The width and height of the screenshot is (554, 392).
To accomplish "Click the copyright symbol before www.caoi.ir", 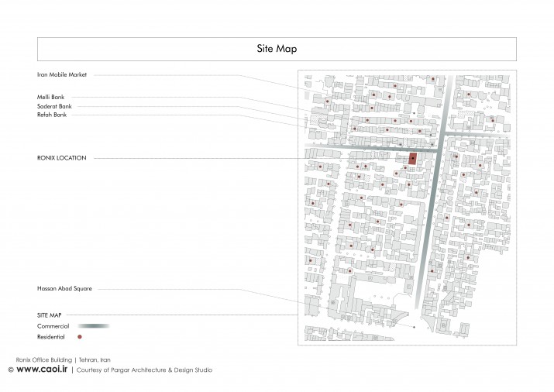I will [11, 370].
